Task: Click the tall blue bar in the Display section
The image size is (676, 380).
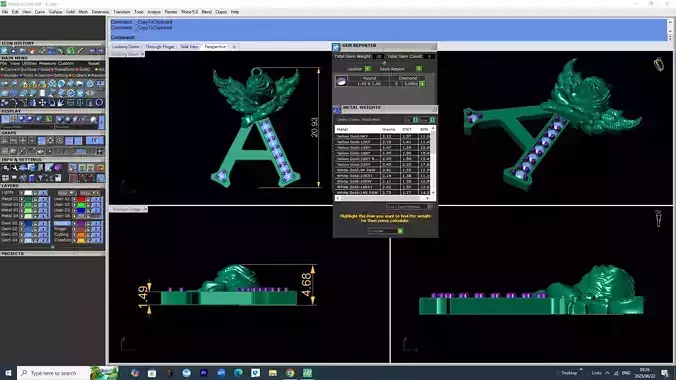Action: 101,122
